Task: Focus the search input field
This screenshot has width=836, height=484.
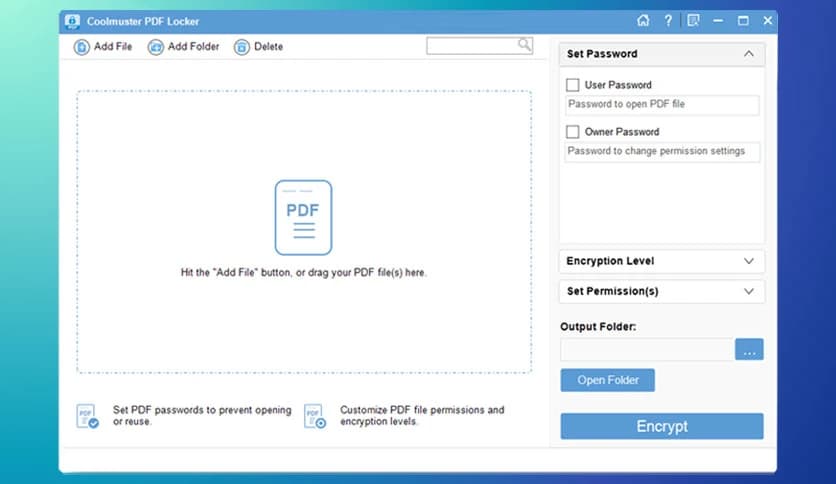Action: tap(472, 45)
